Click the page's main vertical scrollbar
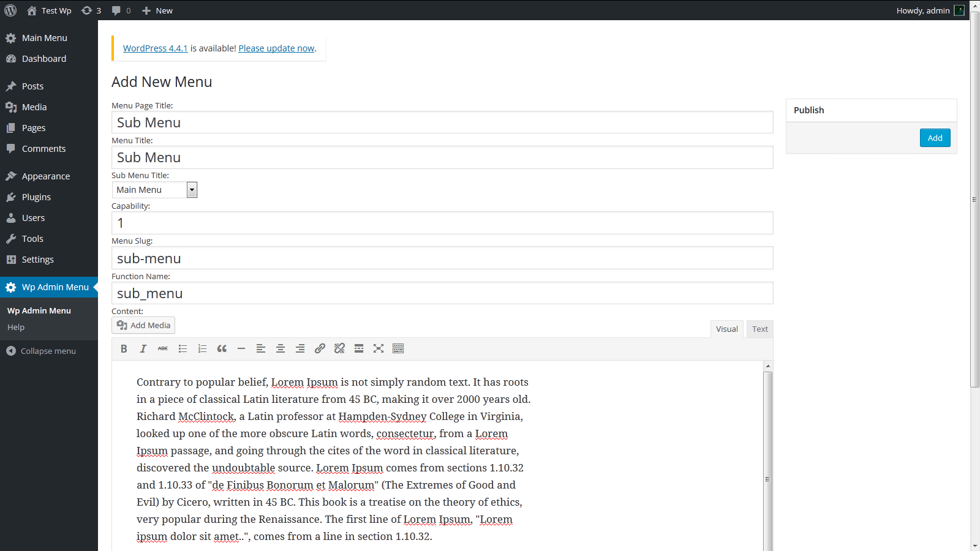980x551 pixels. (x=975, y=200)
